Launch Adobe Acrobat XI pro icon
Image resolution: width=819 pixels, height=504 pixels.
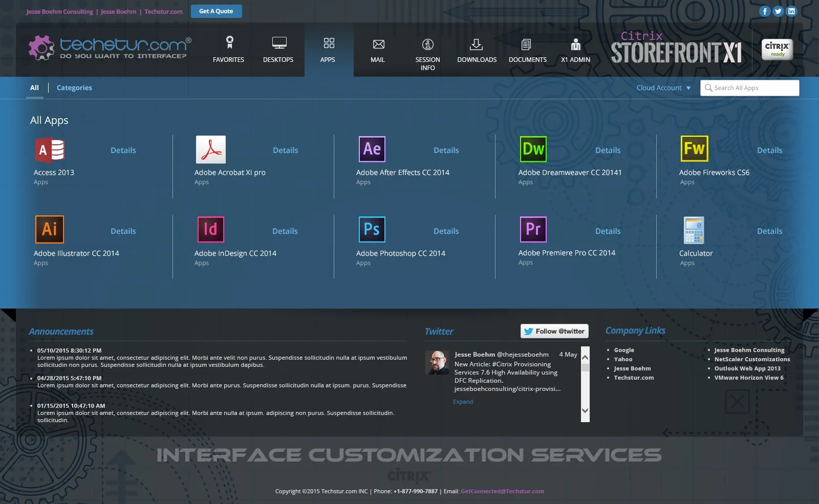211,149
